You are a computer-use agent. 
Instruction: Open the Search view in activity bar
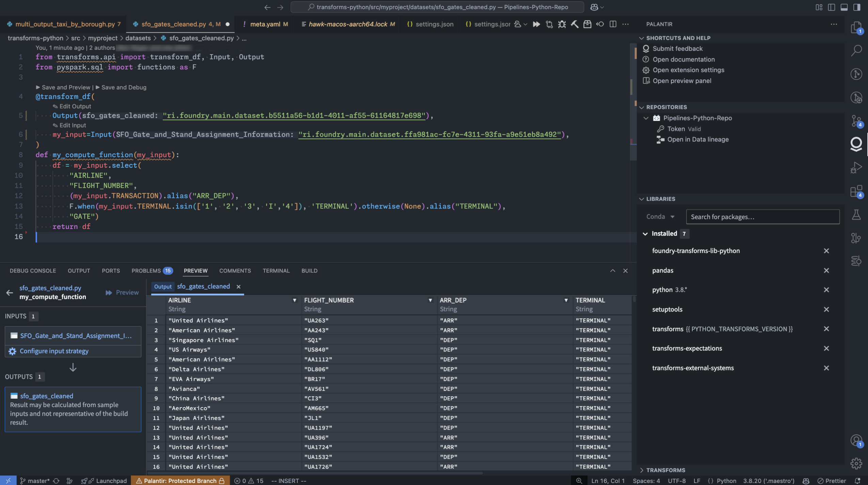pos(856,51)
